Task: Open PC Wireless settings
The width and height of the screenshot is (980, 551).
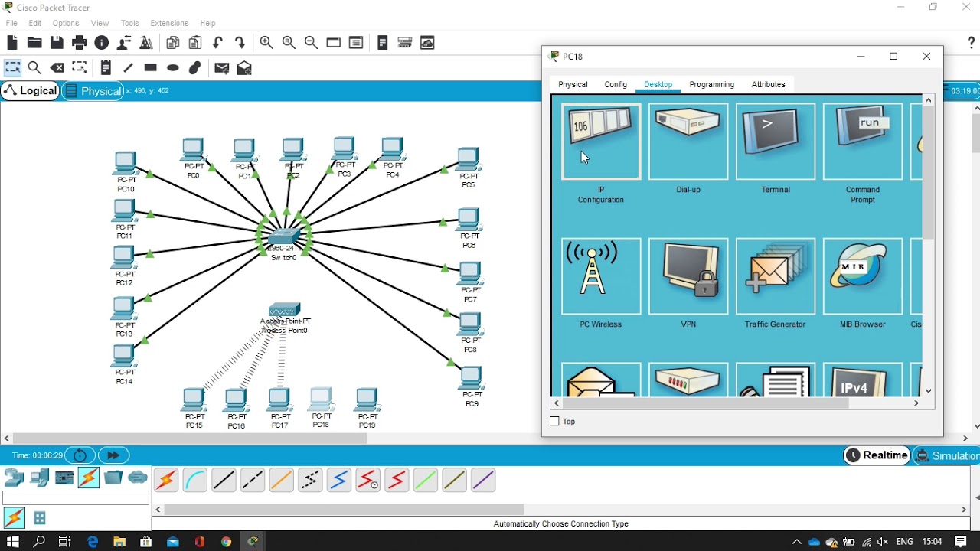Action: 601,276
